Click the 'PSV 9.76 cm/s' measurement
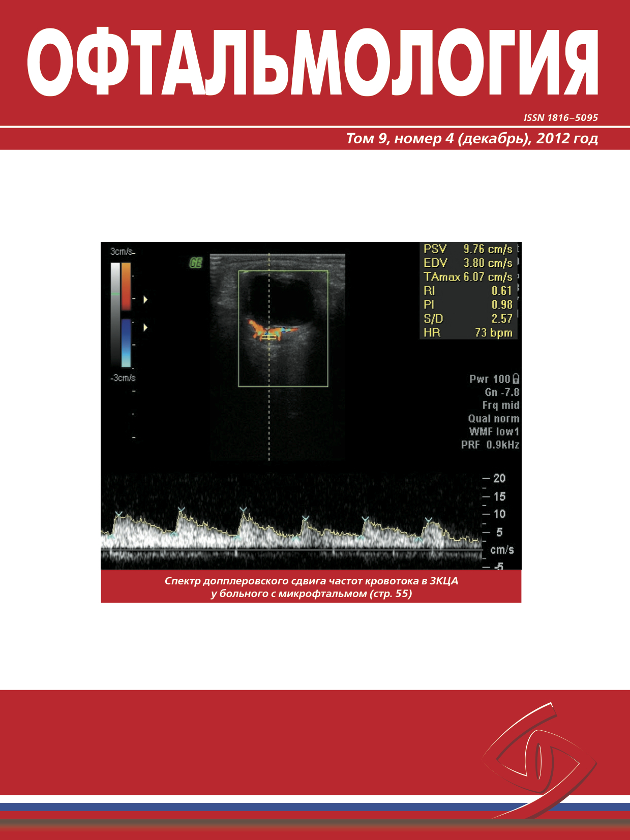630x840 pixels. (x=468, y=249)
